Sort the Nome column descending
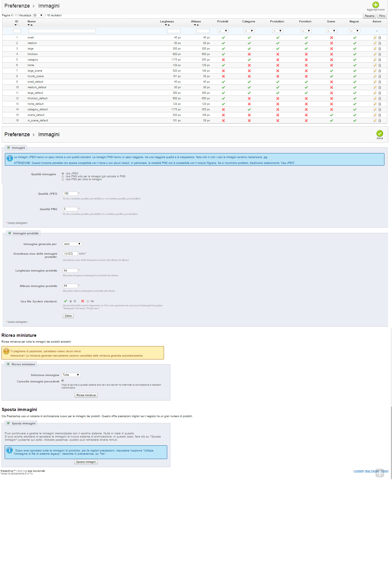The image size is (392, 581). (28, 25)
